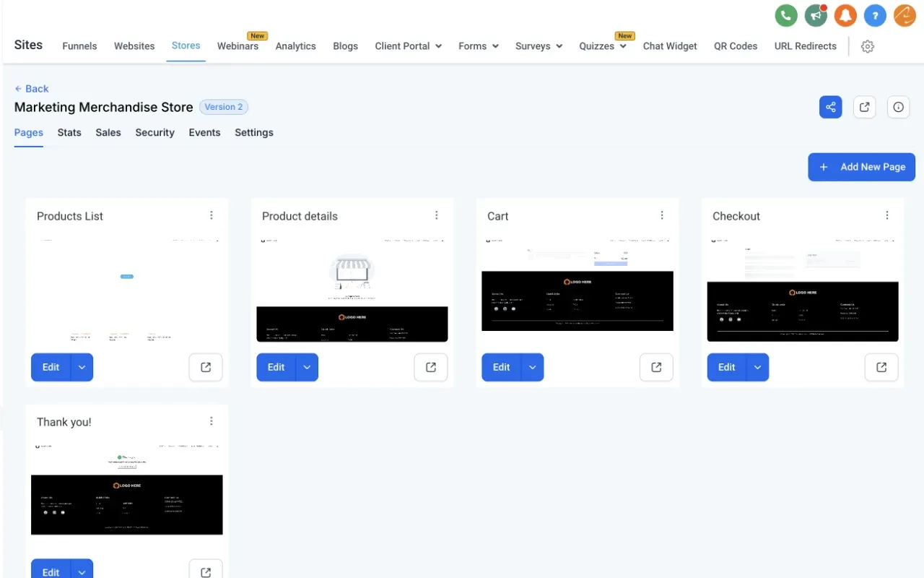The image size is (924, 578).
Task: Open the Cart card's three-dot menu
Action: [662, 215]
